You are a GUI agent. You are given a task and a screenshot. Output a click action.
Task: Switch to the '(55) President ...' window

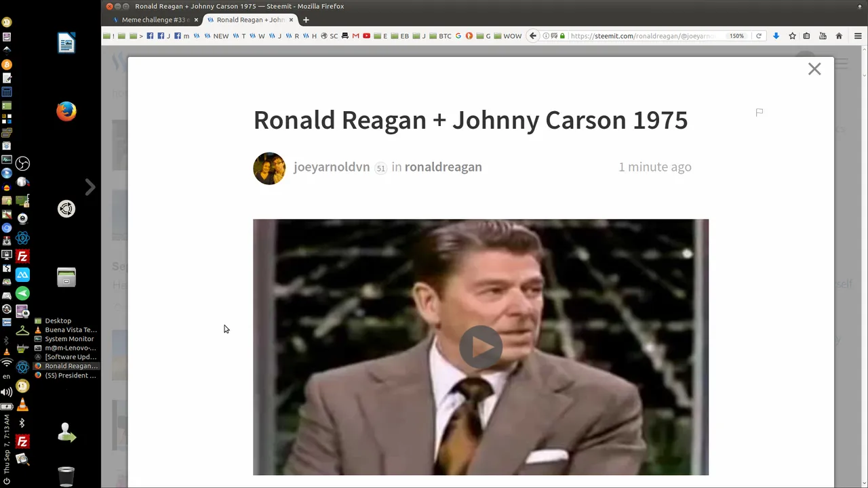pyautogui.click(x=66, y=375)
